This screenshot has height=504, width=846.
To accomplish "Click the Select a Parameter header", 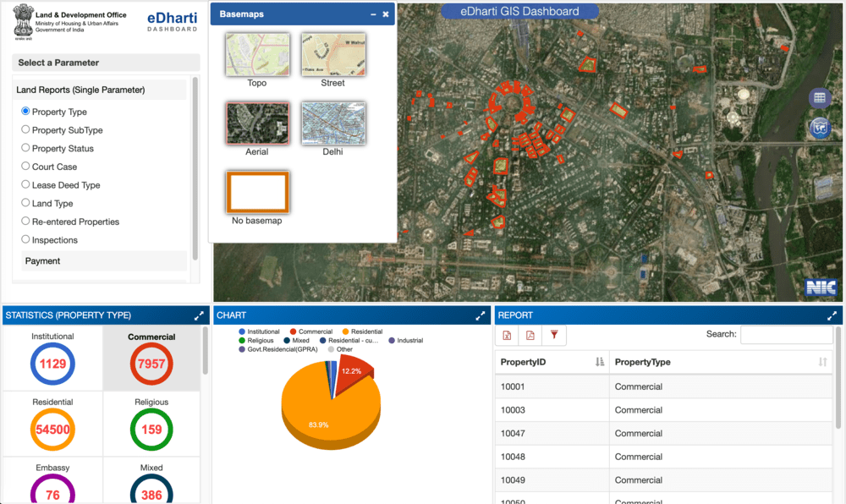I will point(106,63).
